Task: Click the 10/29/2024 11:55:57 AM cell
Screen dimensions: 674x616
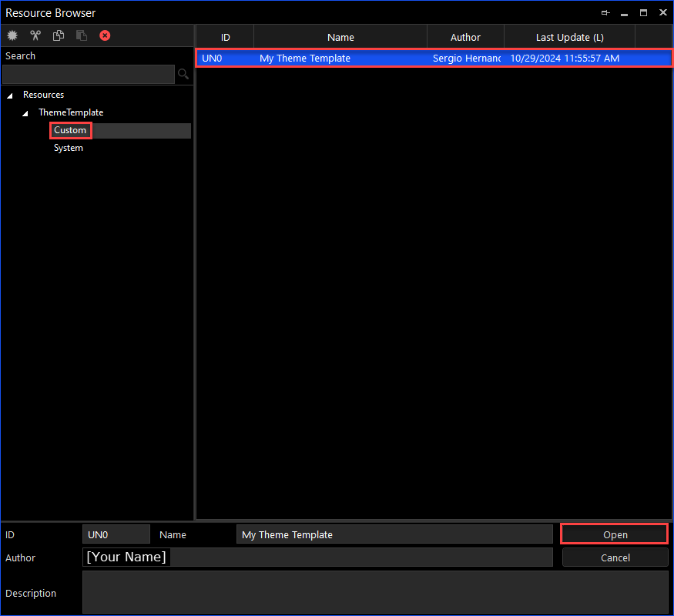Action: (565, 59)
